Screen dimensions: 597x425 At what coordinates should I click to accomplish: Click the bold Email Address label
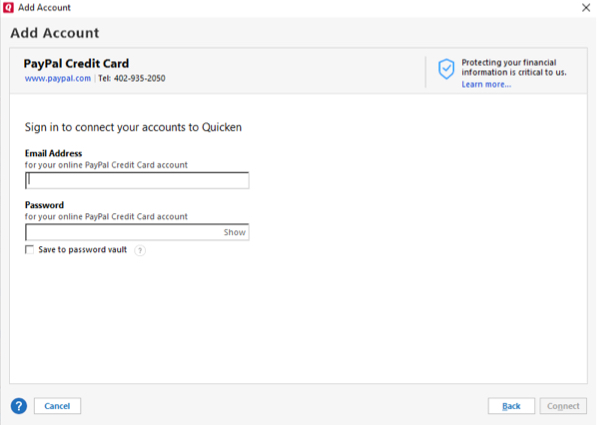coord(53,153)
